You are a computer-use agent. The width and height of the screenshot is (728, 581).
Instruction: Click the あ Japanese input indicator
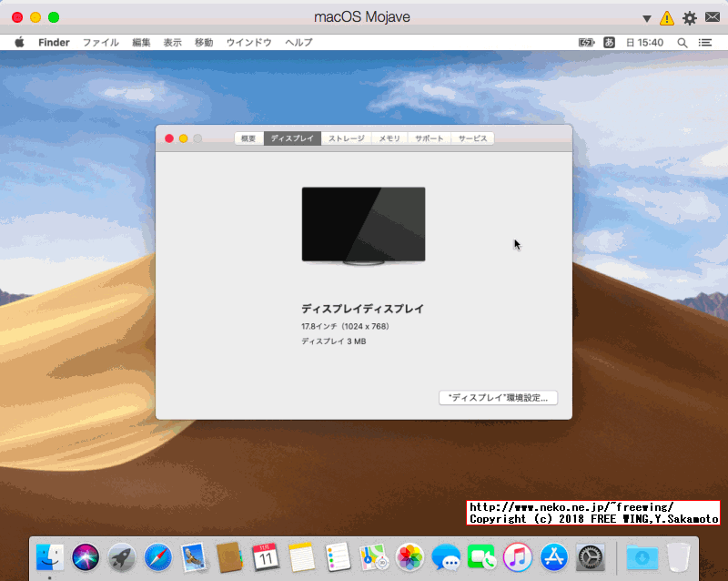(x=609, y=42)
